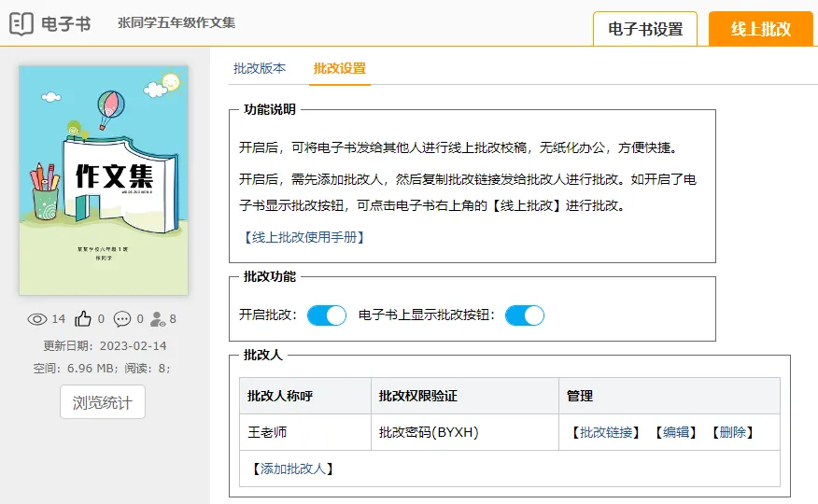Click 批改链接 for 王老师
Viewport: 818px width, 504px height.
(x=605, y=432)
